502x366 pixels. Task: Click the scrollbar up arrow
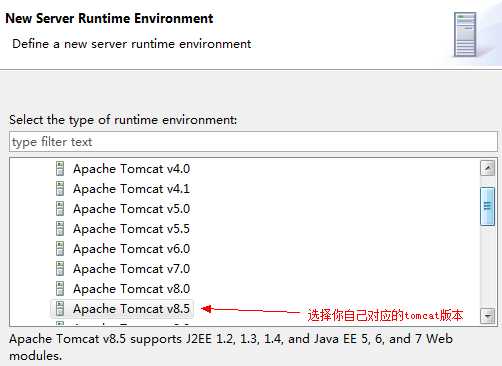point(488,168)
